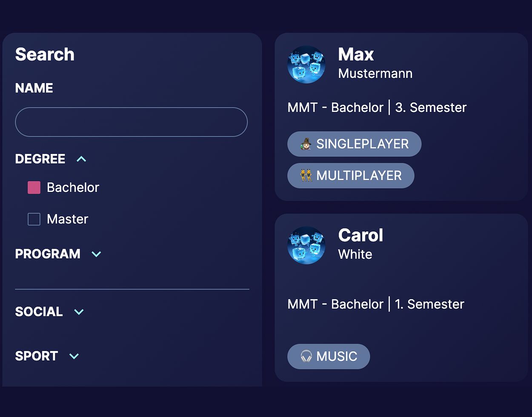Click the Master label text
The height and width of the screenshot is (417, 532).
[x=67, y=219]
